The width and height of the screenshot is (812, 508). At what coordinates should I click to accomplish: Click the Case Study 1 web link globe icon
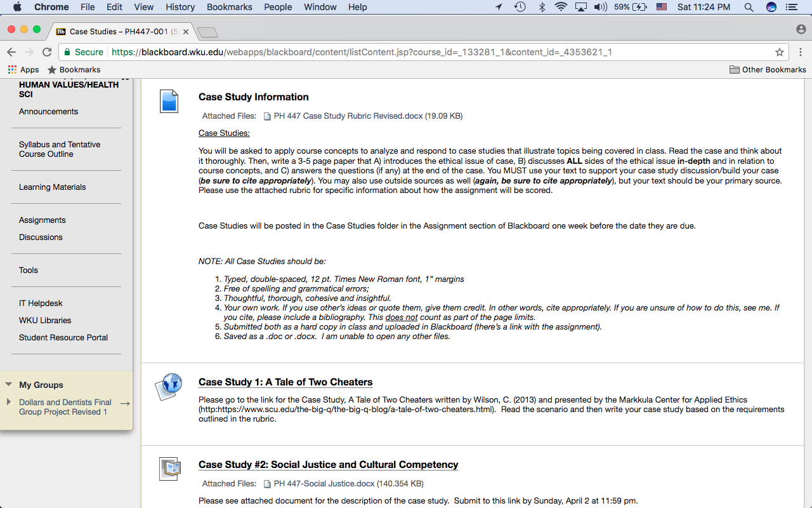coord(169,386)
